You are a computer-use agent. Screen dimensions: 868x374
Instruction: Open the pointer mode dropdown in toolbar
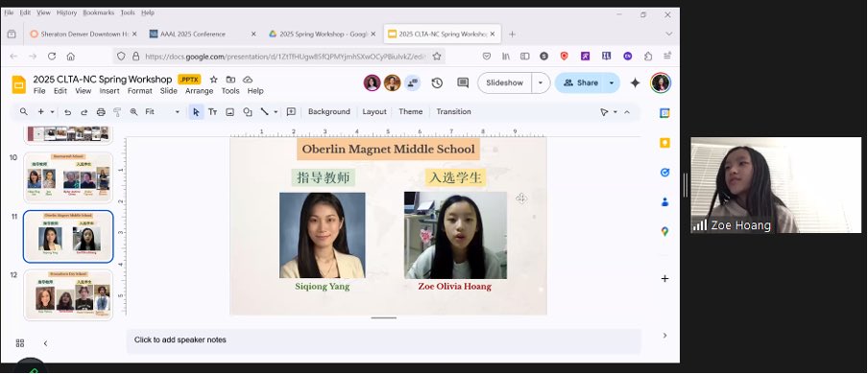tap(615, 112)
